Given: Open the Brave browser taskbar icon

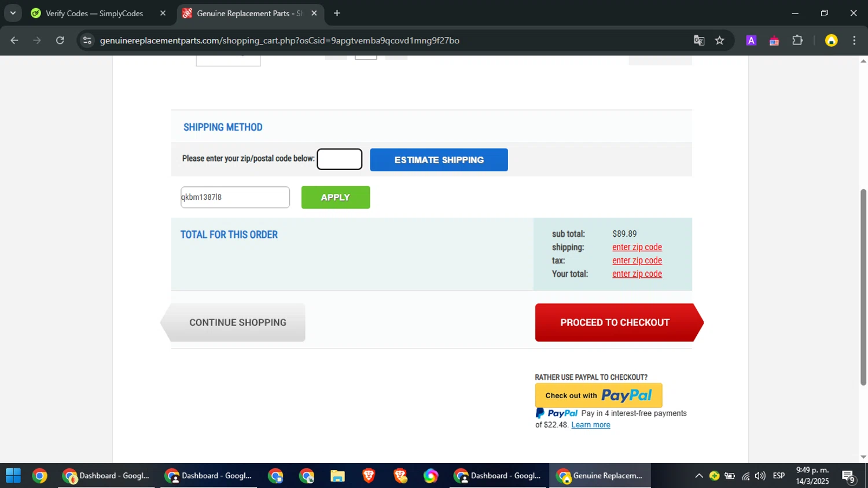Looking at the screenshot, I should pyautogui.click(x=369, y=476).
